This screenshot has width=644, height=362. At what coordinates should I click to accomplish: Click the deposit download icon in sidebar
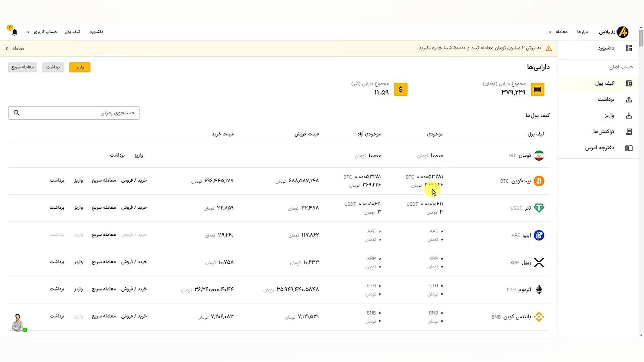629,115
